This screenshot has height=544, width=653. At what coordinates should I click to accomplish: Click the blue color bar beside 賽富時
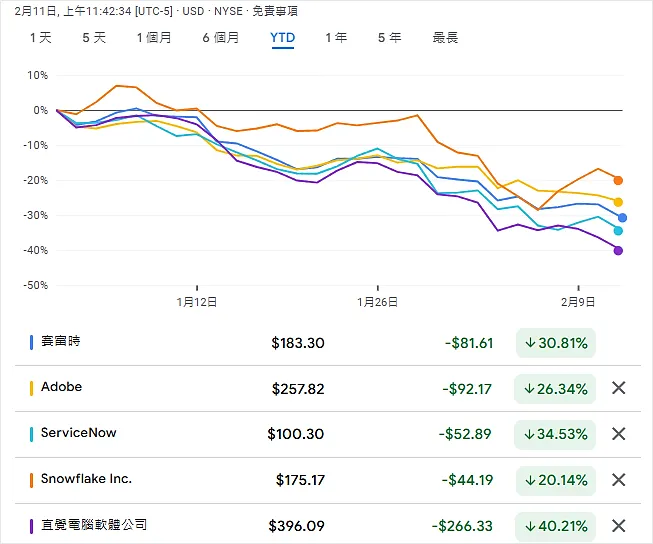pos(31,342)
